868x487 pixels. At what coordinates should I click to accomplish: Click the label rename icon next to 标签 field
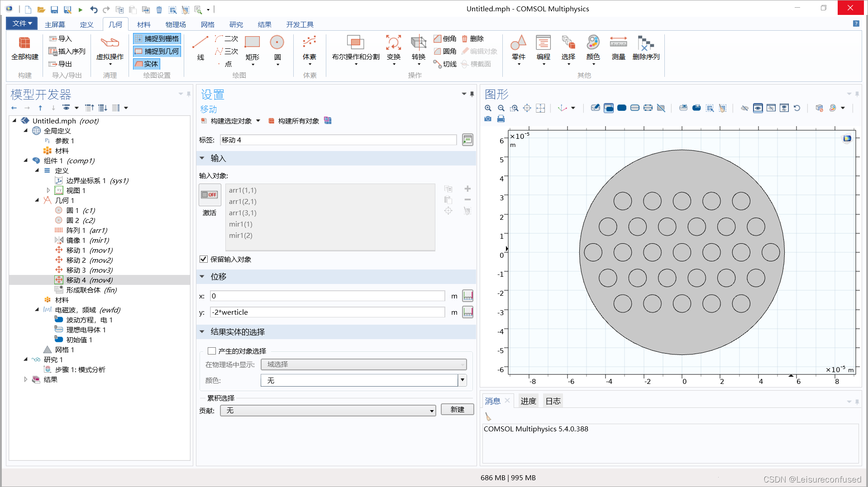click(x=467, y=140)
